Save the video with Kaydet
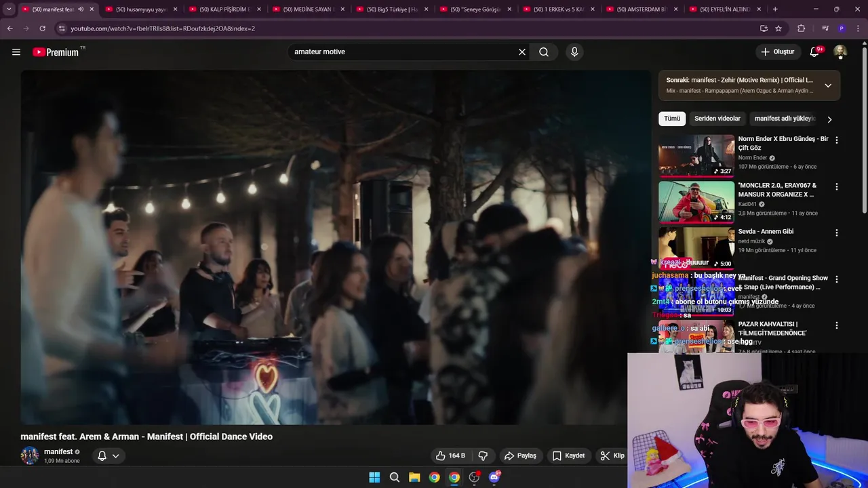The width and height of the screenshot is (868, 488). point(568,455)
